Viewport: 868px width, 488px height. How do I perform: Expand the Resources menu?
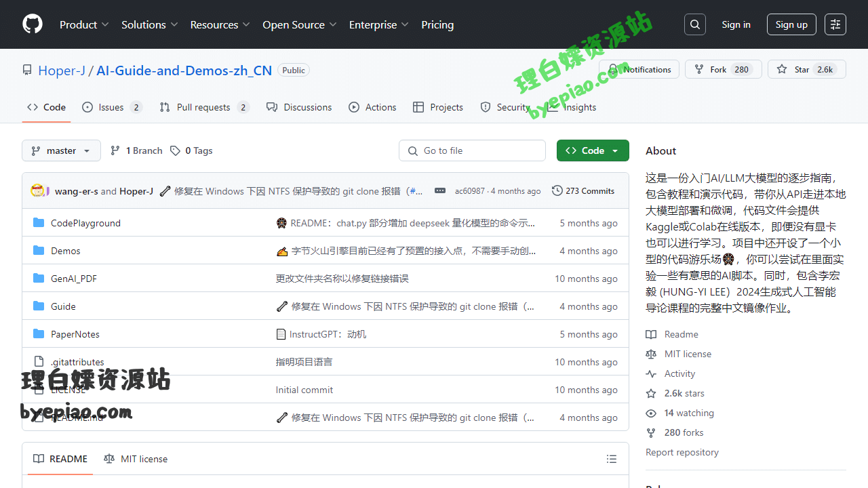coord(220,24)
